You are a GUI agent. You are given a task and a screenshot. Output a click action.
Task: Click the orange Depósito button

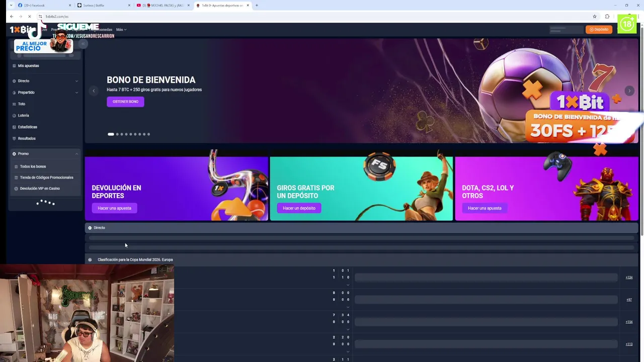(599, 30)
